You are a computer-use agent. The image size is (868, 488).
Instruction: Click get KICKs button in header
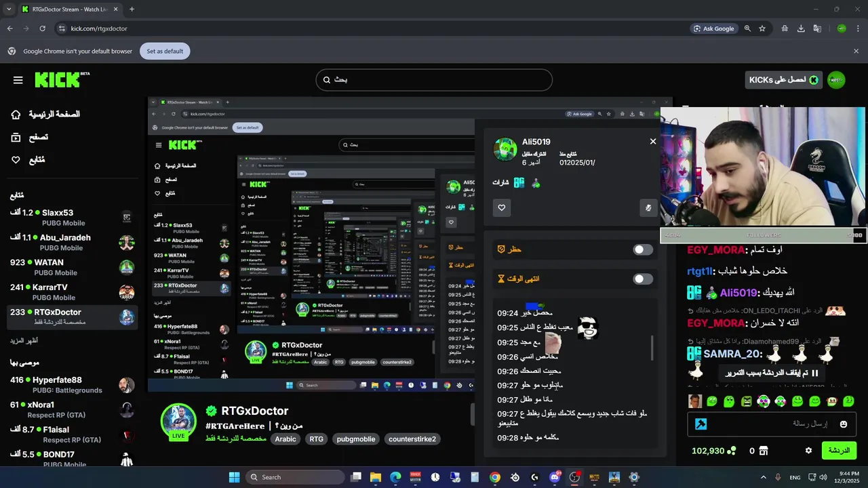click(x=783, y=80)
